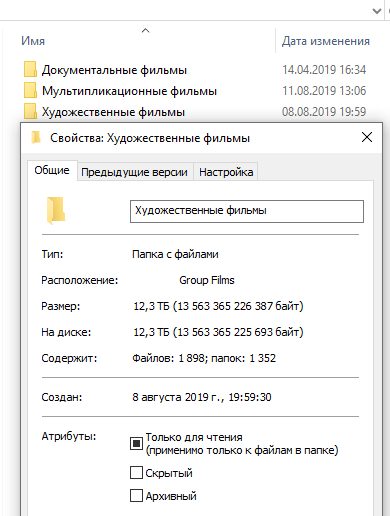Viewport: 390px width, 516px height.
Task: Enable the Архивный attribute checkbox
Action: click(x=136, y=496)
